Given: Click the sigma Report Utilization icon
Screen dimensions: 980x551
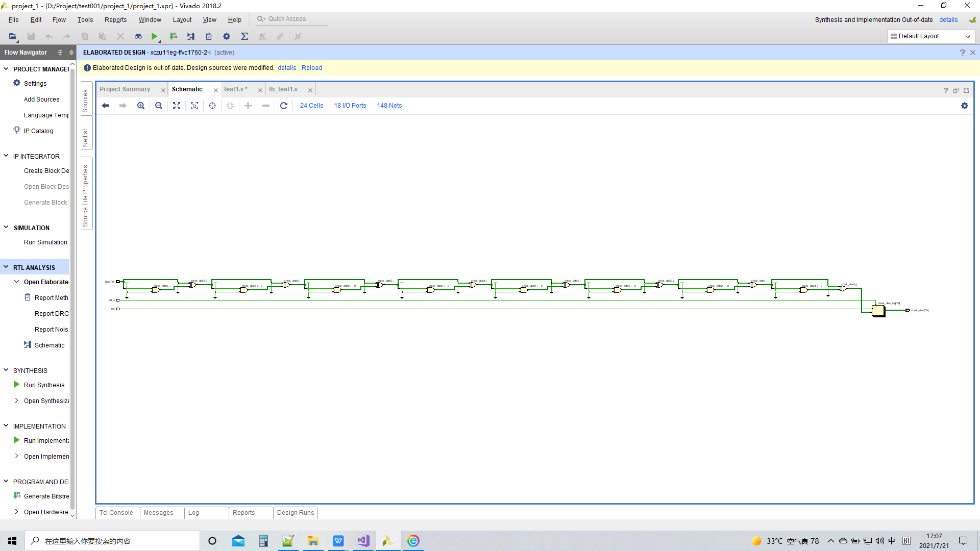Looking at the screenshot, I should click(x=244, y=36).
